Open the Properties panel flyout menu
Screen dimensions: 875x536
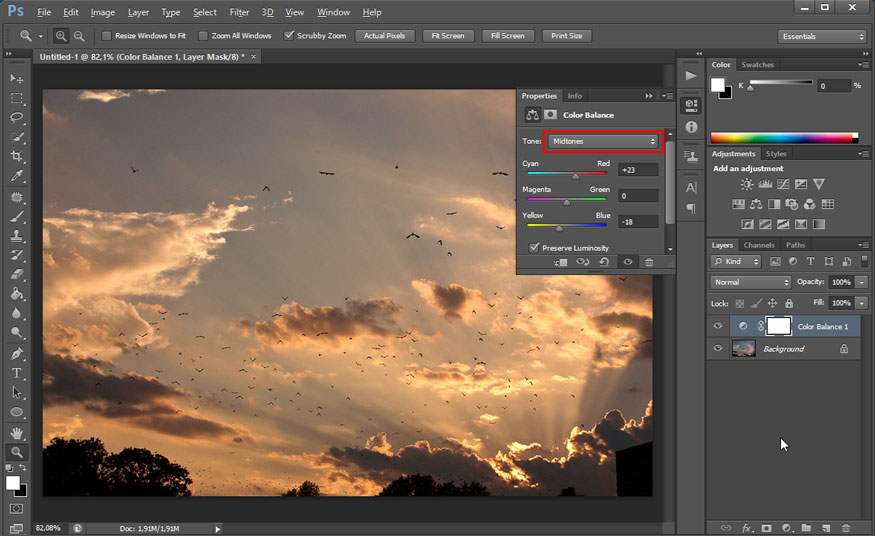tap(667, 96)
